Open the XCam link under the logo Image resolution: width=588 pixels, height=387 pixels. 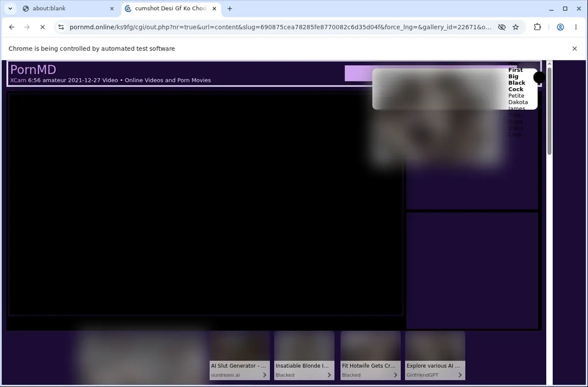18,80
